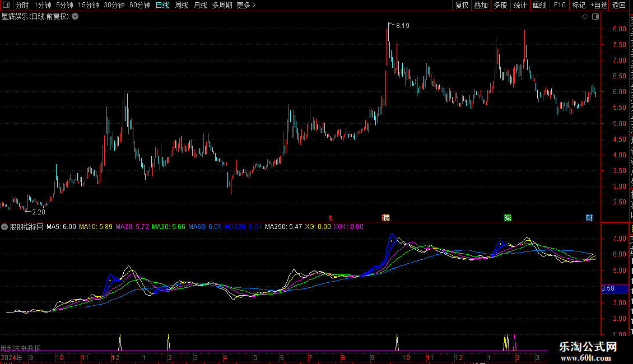Click the 叠加 overlay button
The image size is (633, 364).
click(481, 5)
